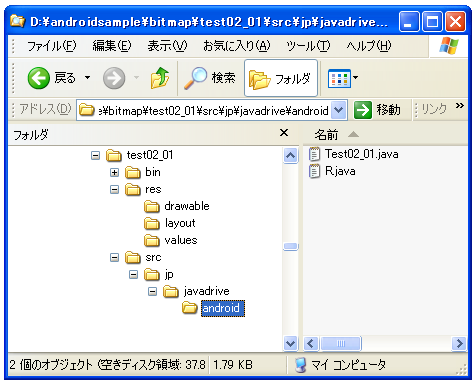Click the 移動 Go button
The image size is (475, 383).
click(x=377, y=110)
